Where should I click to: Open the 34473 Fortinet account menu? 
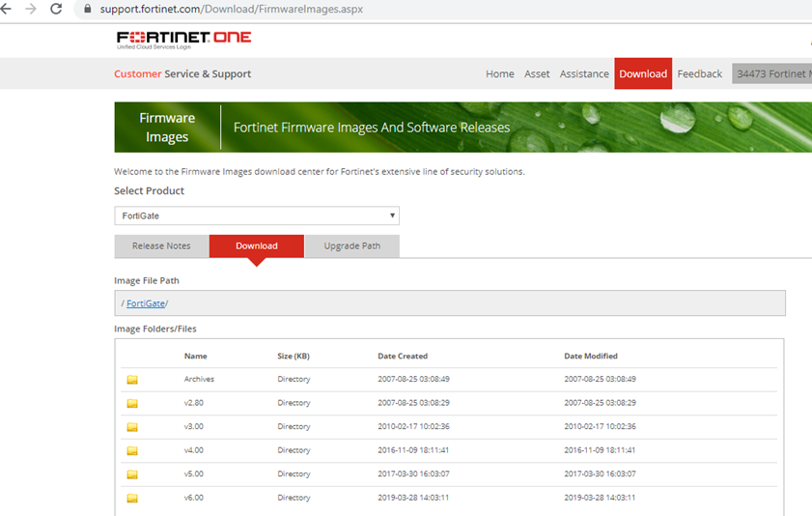[x=771, y=73]
